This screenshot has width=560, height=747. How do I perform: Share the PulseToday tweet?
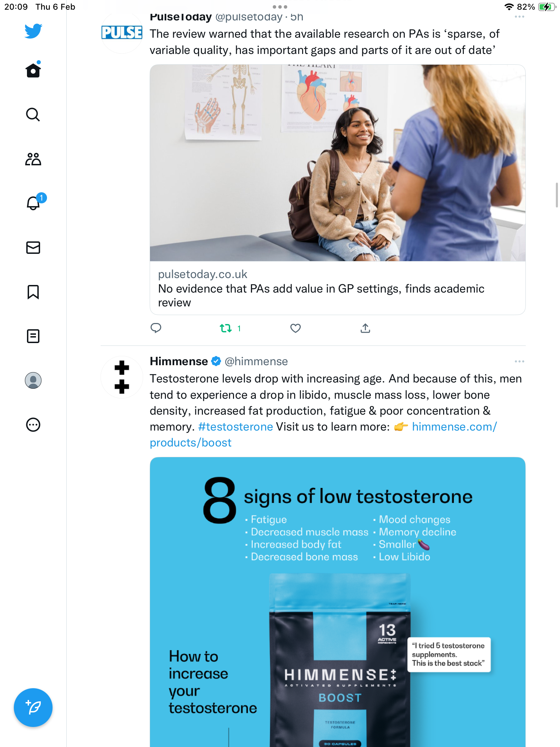[x=365, y=328]
